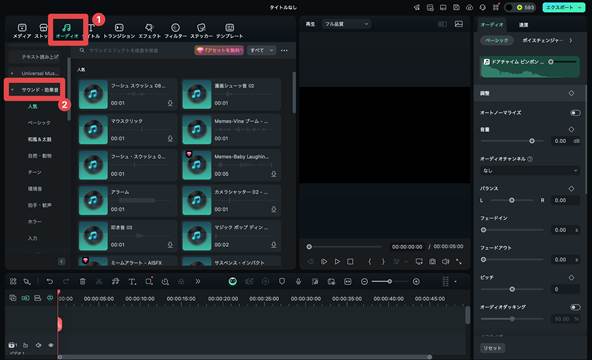Open fullscreen preview with the expand arrows icon
592x360 pixels.
tap(459, 261)
